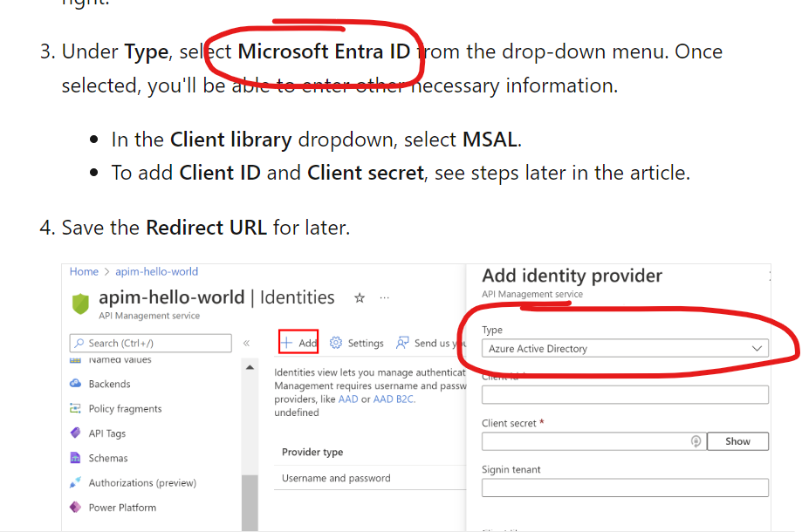Click the Send us feedback person icon
The width and height of the screenshot is (802, 532).
[x=402, y=343]
